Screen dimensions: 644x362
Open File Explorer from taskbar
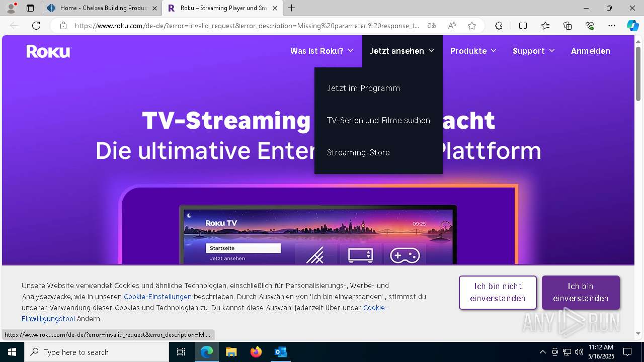pos(231,352)
